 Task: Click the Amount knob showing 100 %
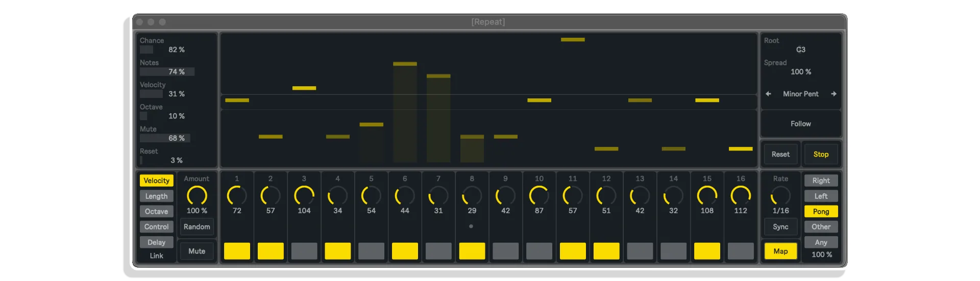(197, 195)
